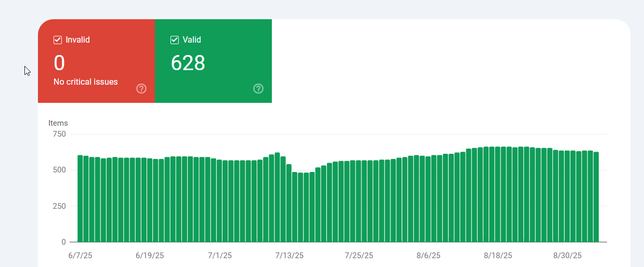644x267 pixels.
Task: Click the 6/19/25 date axis label
Action: point(150,256)
